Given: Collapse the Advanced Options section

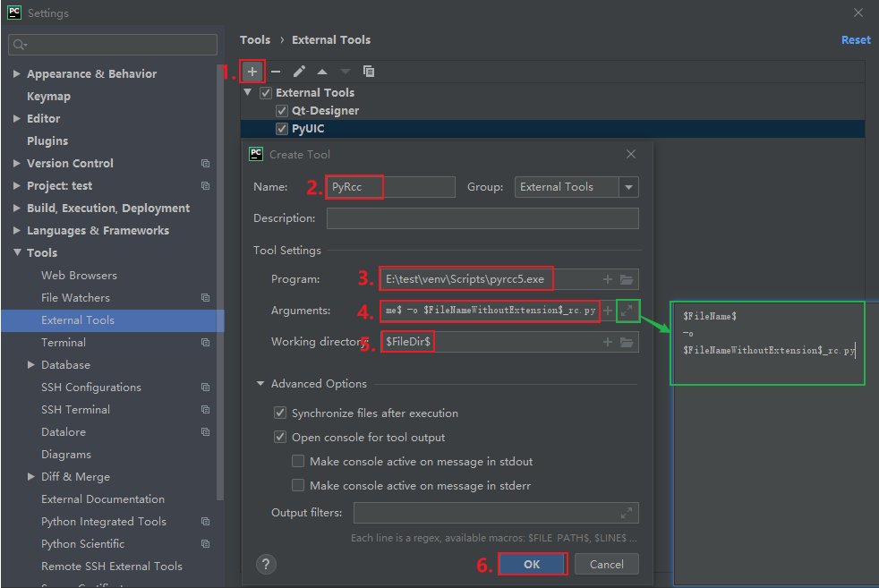Looking at the screenshot, I should [260, 384].
